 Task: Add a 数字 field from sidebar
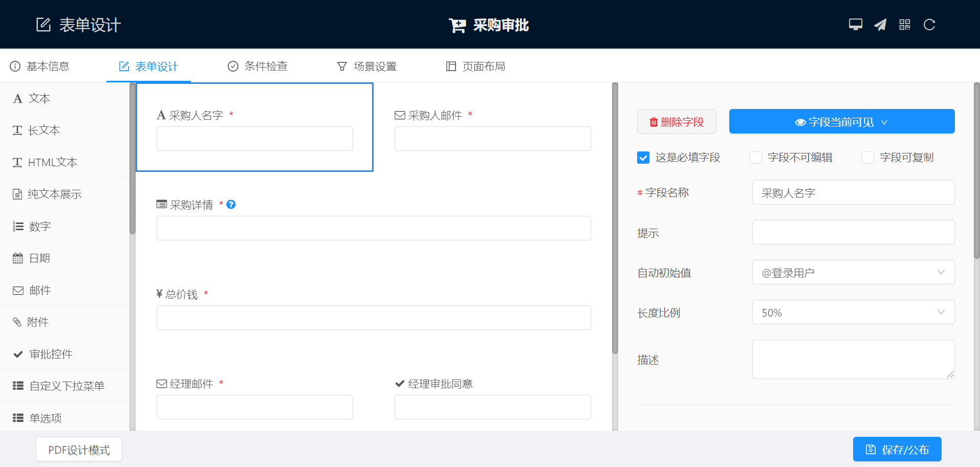pyautogui.click(x=64, y=226)
